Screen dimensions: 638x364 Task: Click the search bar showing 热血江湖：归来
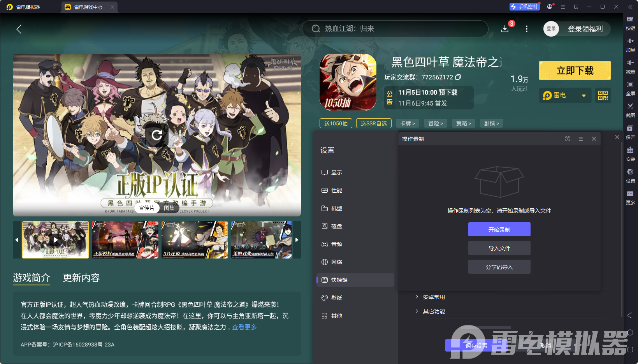[x=395, y=29]
